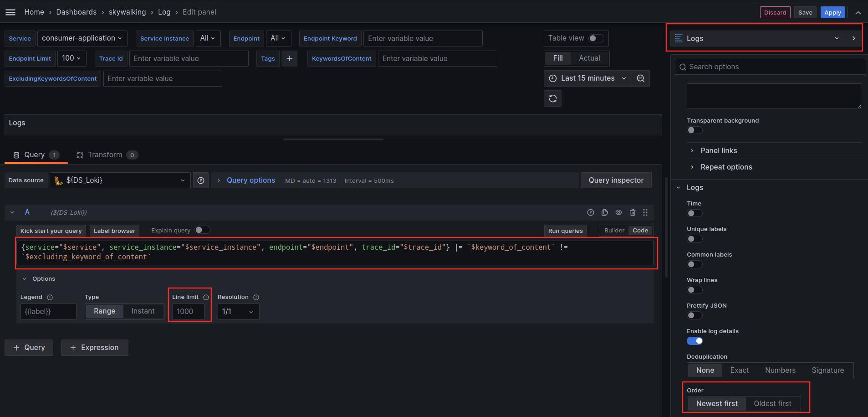Go to Dashboards breadcrumb
The image size is (868, 417).
pyautogui.click(x=76, y=12)
